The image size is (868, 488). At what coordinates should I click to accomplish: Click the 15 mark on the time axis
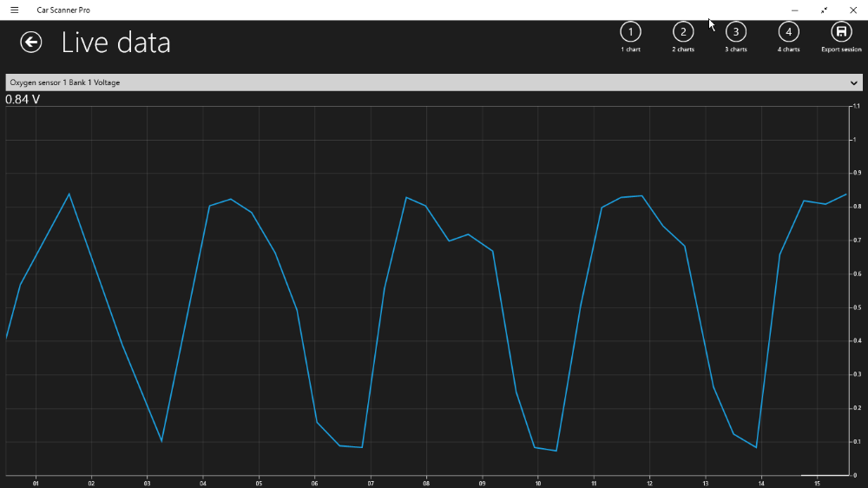[817, 483]
